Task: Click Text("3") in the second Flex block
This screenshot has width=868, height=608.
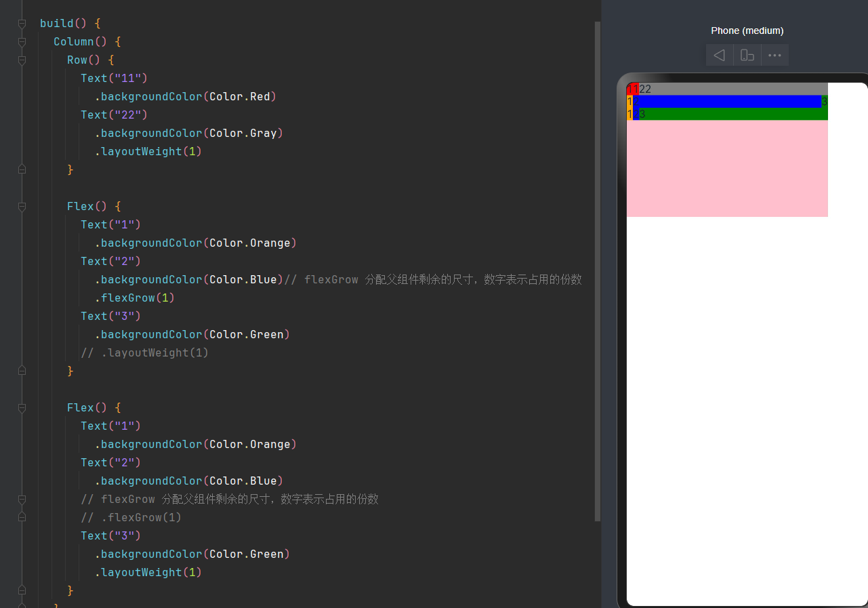Action: tap(110, 536)
